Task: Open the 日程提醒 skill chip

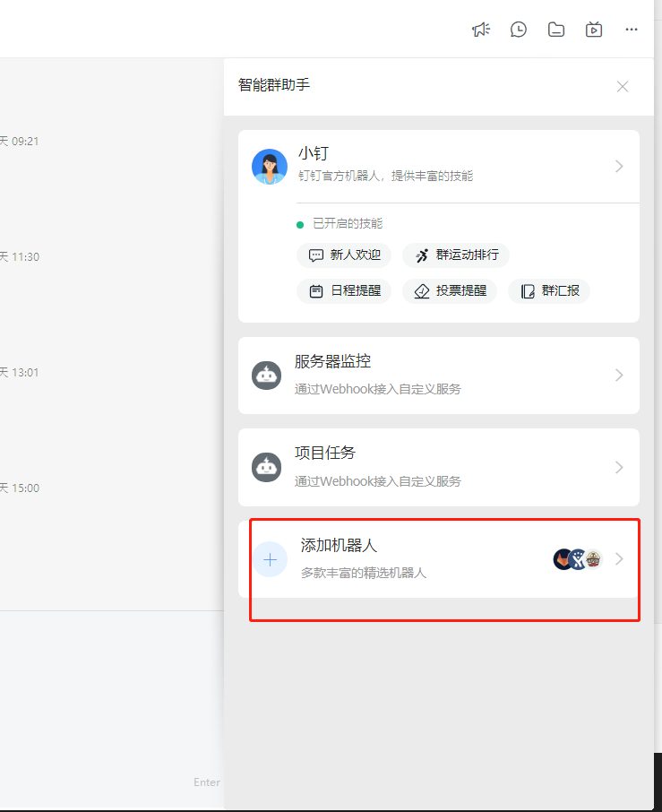Action: coord(344,291)
